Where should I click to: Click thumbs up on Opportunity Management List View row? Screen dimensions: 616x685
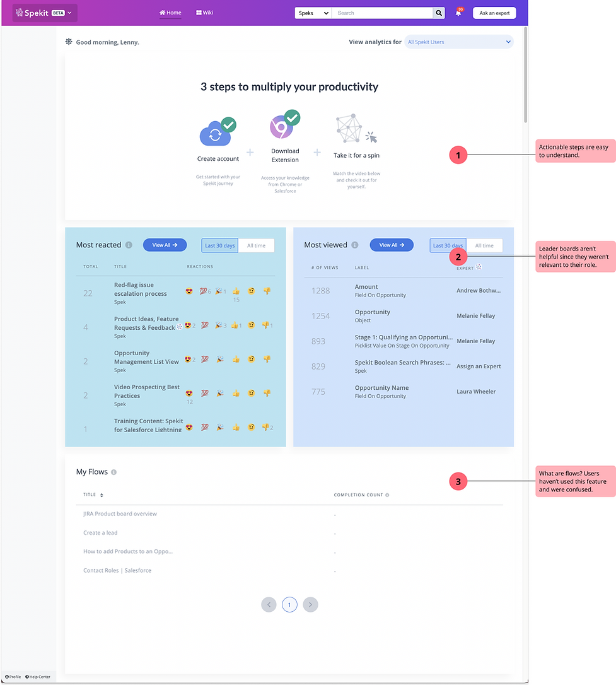click(236, 359)
